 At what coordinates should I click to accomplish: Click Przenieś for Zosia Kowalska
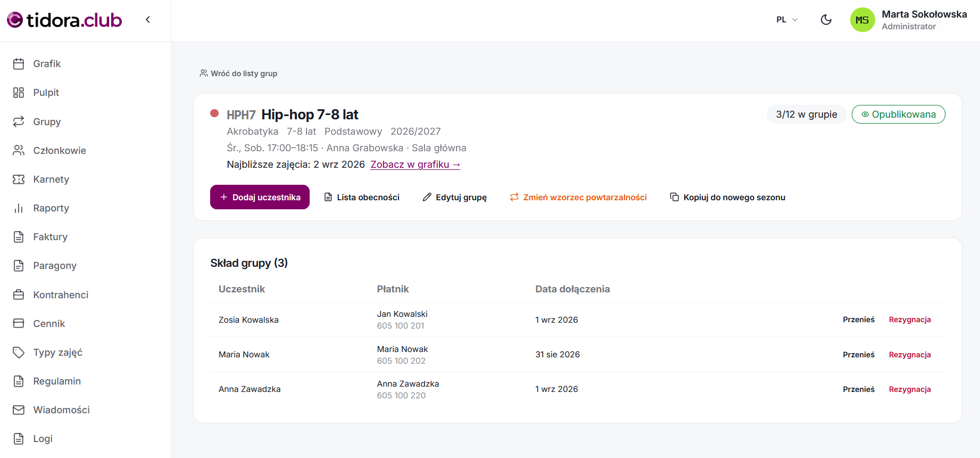[x=859, y=320]
